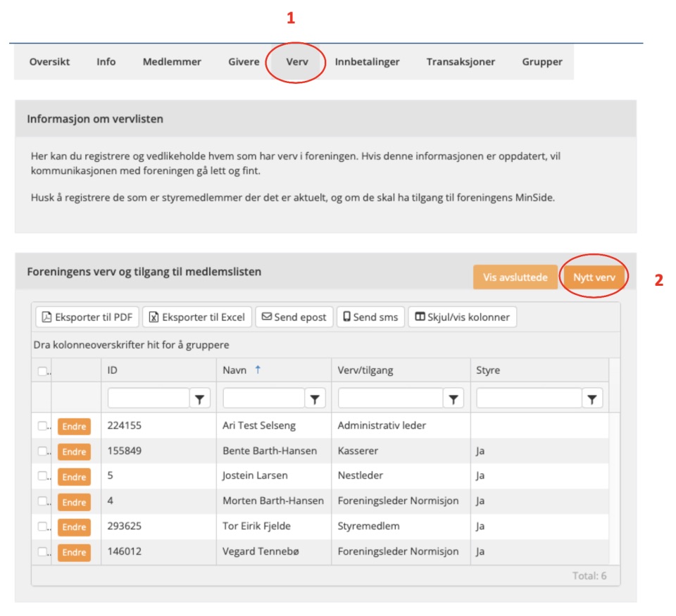Image resolution: width=676 pixels, height=616 pixels.
Task: Open the Verv/tilgang filter funnel icon
Action: click(453, 398)
